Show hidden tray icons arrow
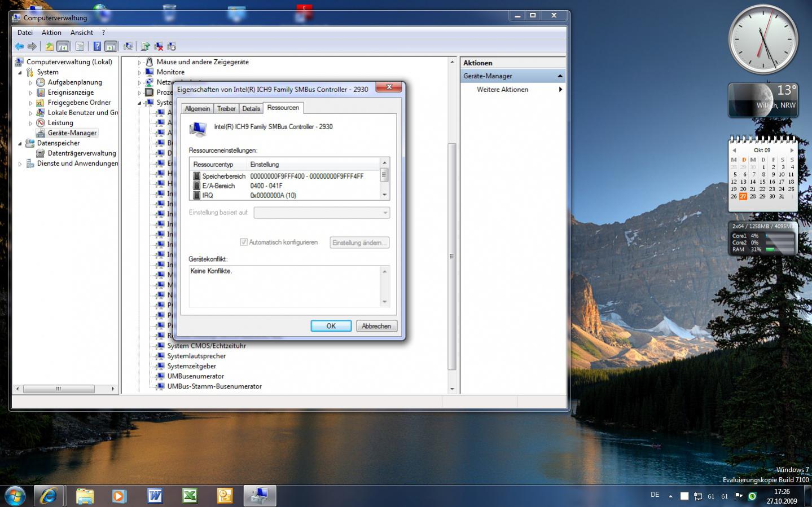812x507 pixels. coord(670,496)
